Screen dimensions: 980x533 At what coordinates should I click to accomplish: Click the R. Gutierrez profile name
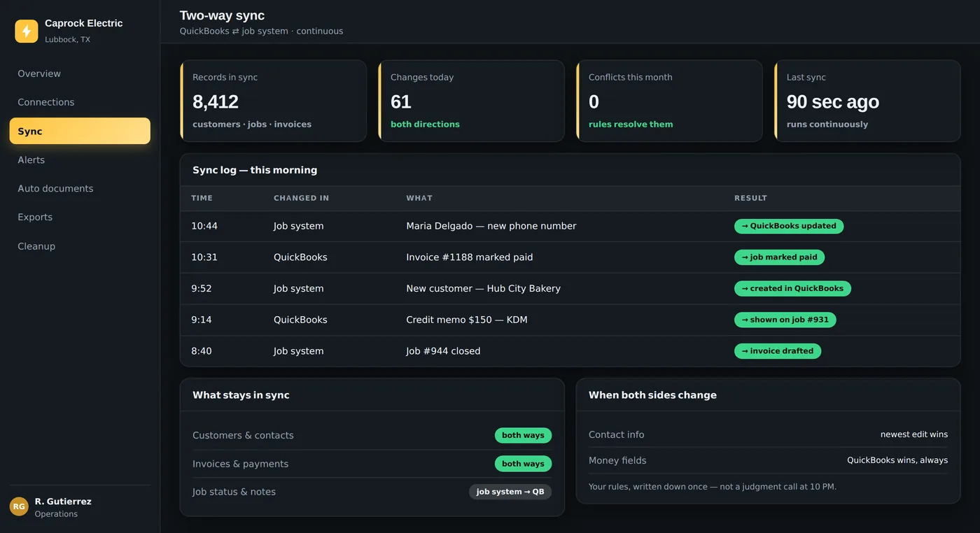click(x=63, y=502)
